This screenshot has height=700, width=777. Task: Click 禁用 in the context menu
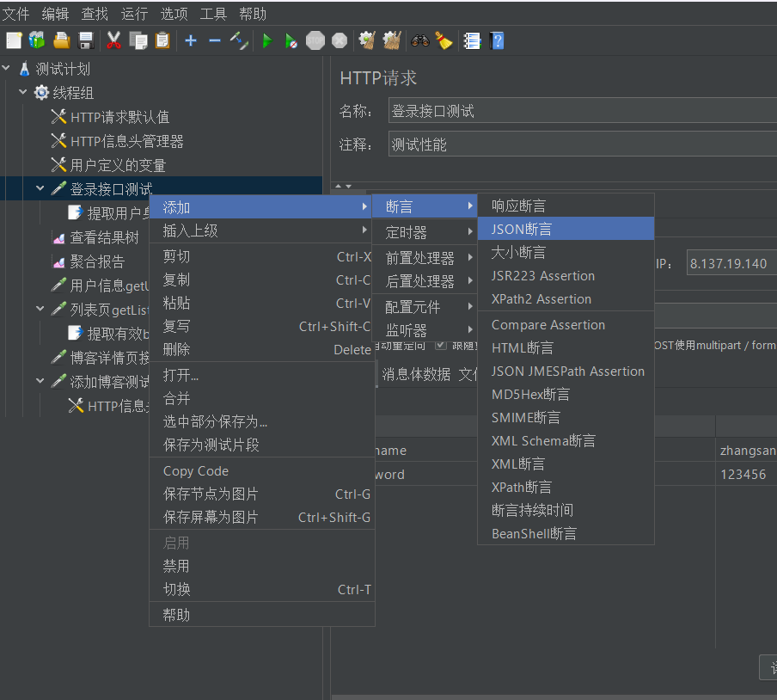click(x=261, y=566)
